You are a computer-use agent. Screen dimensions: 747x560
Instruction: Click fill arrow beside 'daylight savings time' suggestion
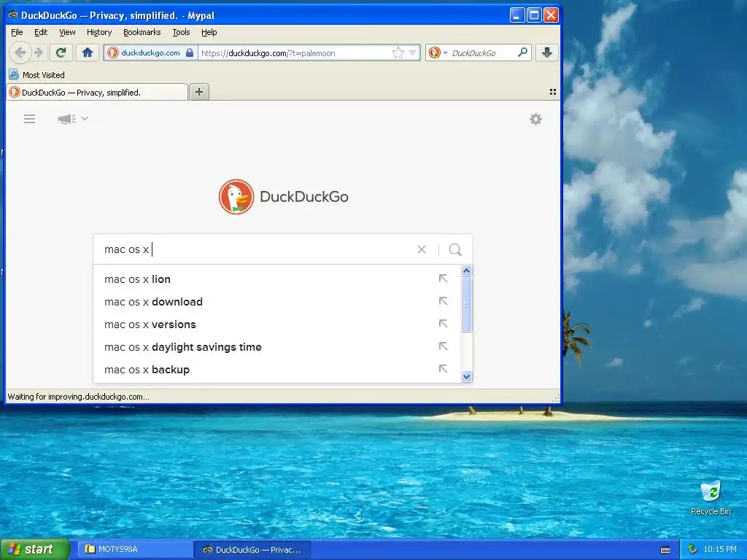pos(443,346)
